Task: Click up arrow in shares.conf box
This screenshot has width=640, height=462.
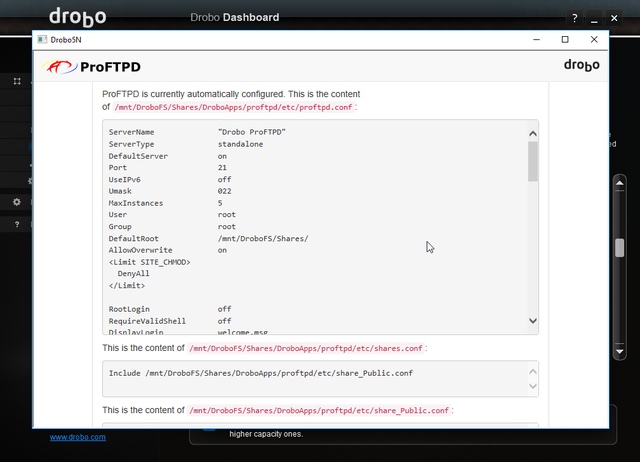Action: [533, 371]
